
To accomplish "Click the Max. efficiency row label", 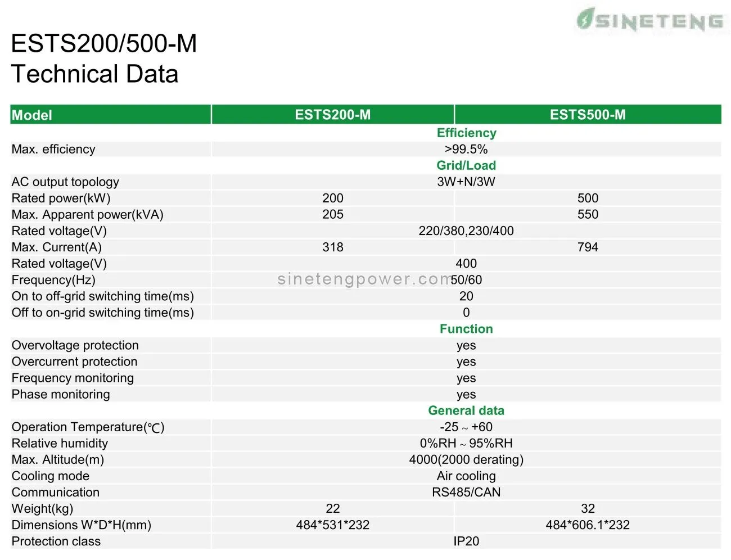I will tap(53, 149).
